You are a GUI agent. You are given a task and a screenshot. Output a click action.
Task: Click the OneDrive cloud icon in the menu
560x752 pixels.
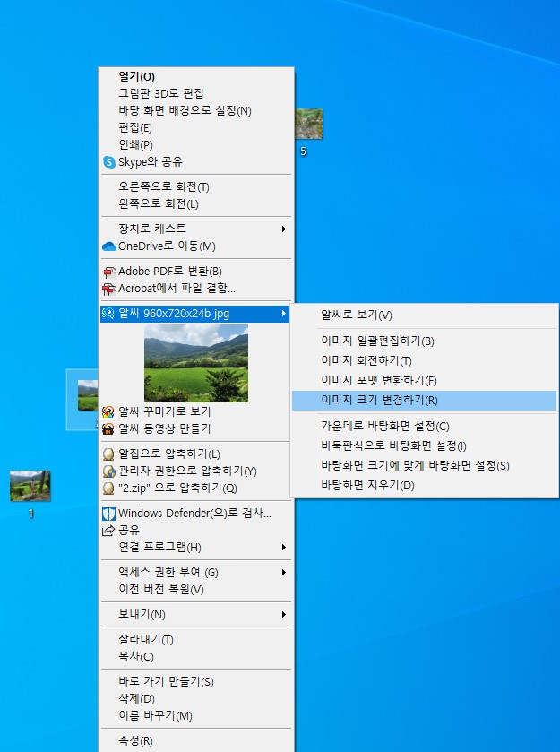click(109, 246)
